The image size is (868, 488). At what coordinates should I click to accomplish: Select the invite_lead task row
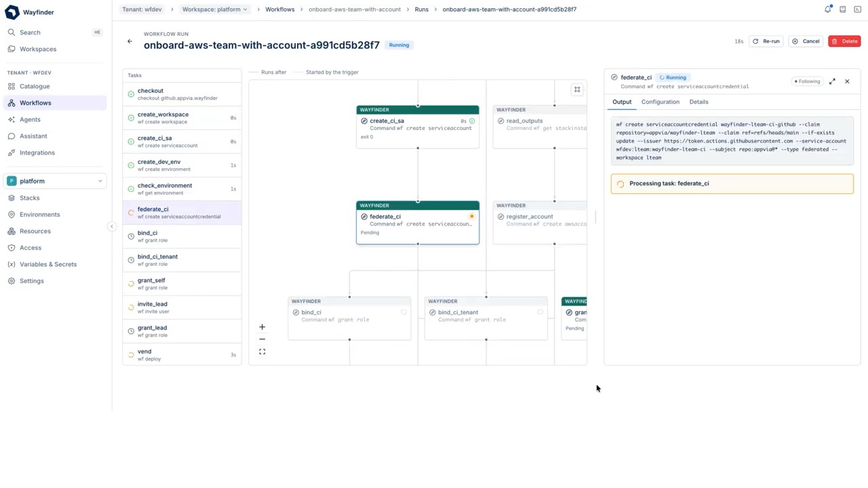tap(182, 308)
